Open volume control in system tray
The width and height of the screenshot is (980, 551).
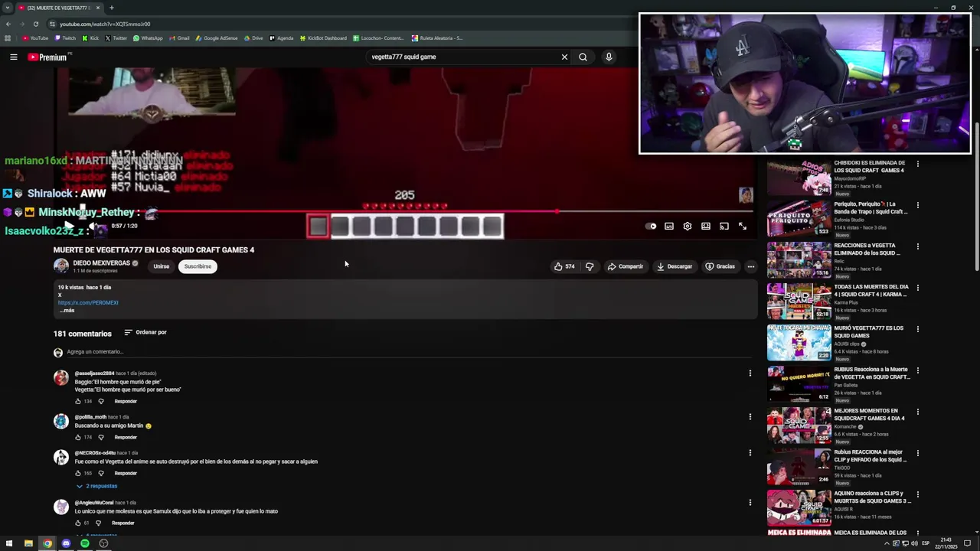point(913,543)
